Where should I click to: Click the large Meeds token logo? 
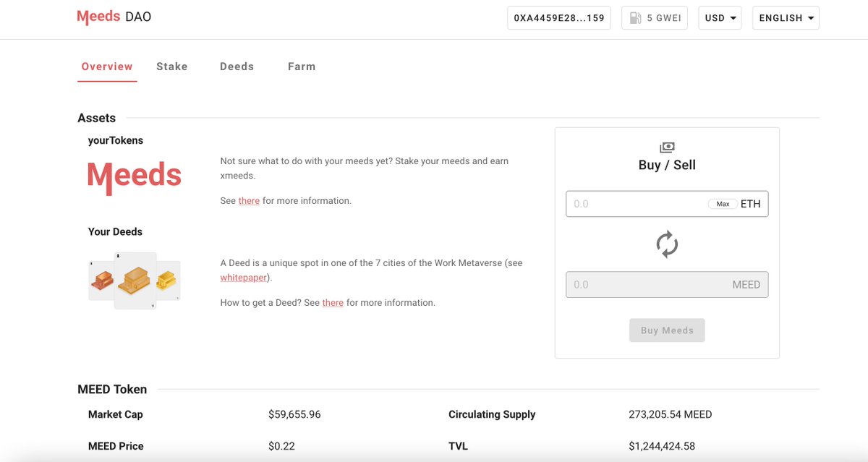135,179
